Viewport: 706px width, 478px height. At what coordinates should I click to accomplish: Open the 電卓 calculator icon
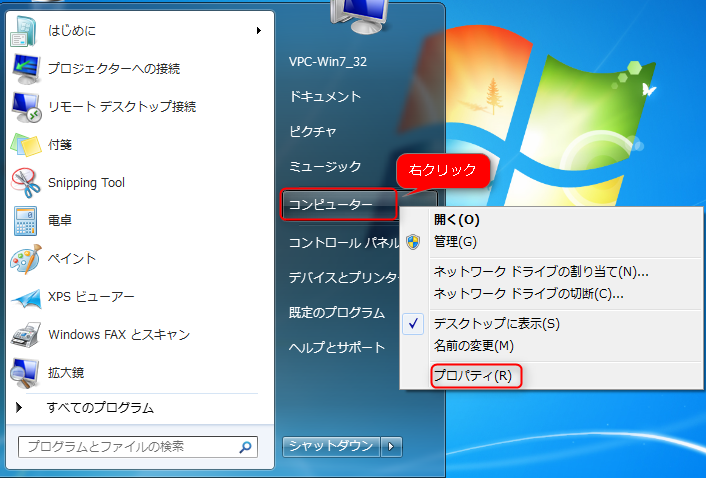[25, 221]
